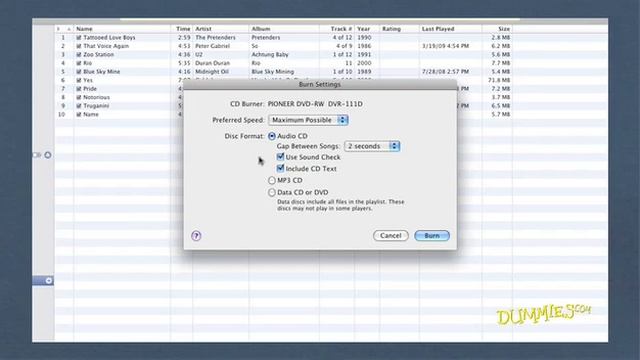The height and width of the screenshot is (360, 640).
Task: Click the Blue Sky Mining album cell
Action: click(x=273, y=72)
